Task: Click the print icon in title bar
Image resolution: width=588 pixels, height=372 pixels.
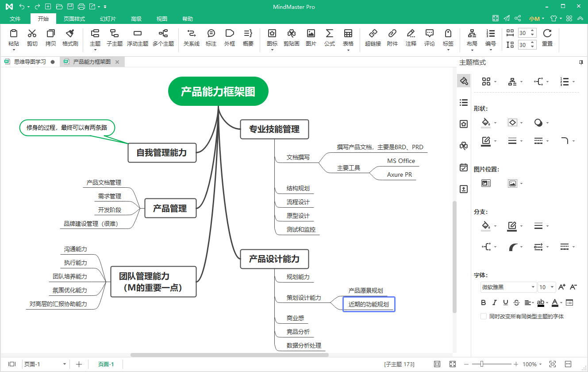Action: (x=81, y=7)
